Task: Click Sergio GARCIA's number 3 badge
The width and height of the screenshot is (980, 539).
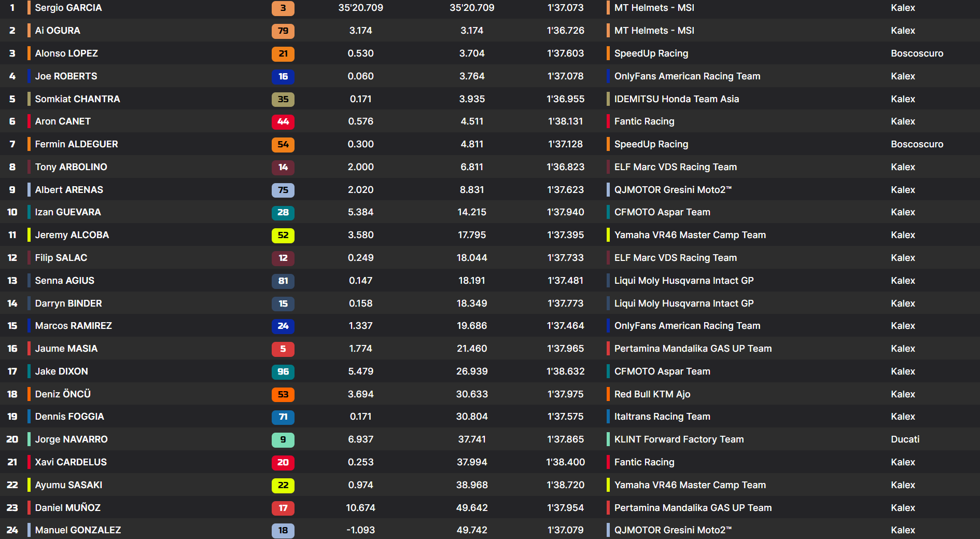Action: 283,8
